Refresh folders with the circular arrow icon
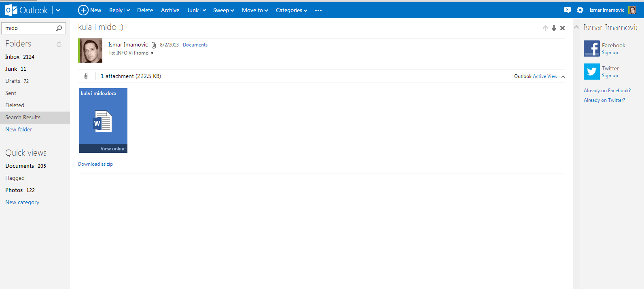The image size is (644, 289). point(59,44)
